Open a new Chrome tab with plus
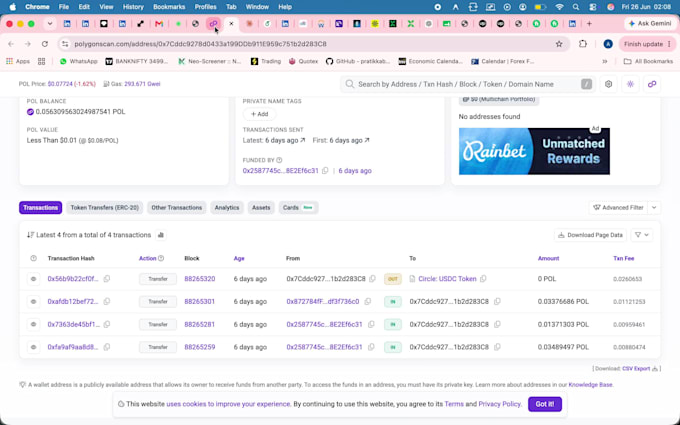Image resolution: width=680 pixels, height=425 pixels. click(589, 23)
